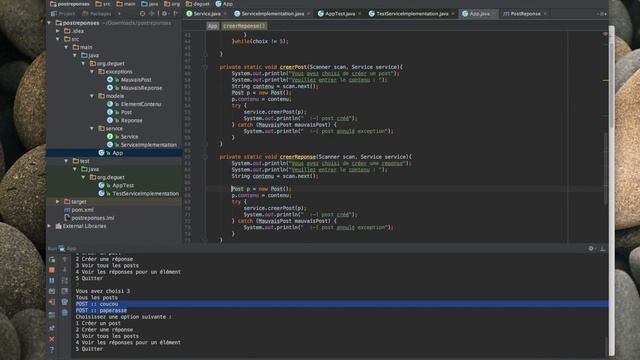Hide the Run tool window
Image resolution: width=640 pixels, height=360 pixels.
click(x=603, y=248)
